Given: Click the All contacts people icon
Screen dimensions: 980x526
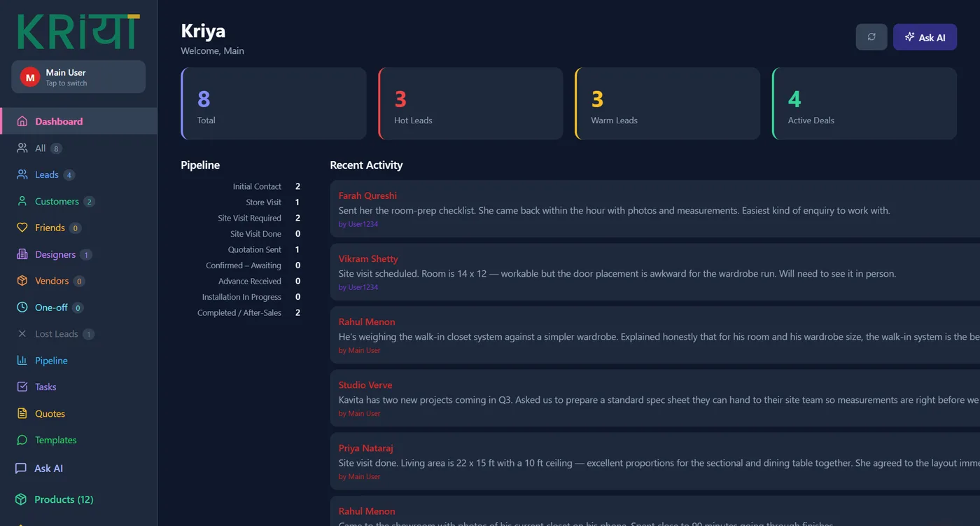Looking at the screenshot, I should tap(22, 148).
